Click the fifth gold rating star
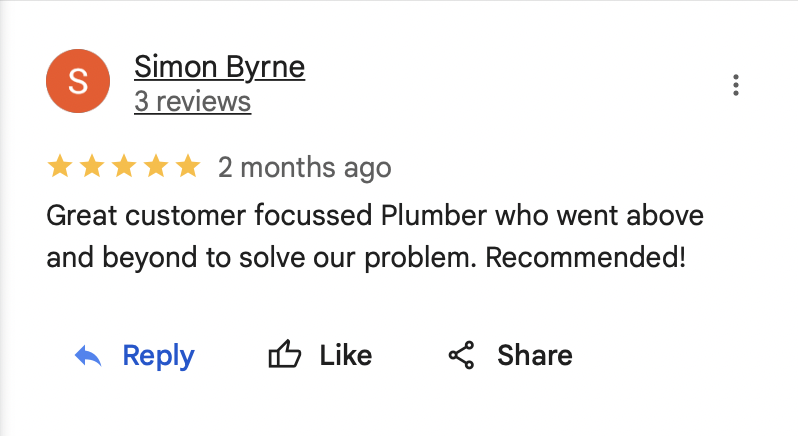This screenshot has height=436, width=798. 188,167
